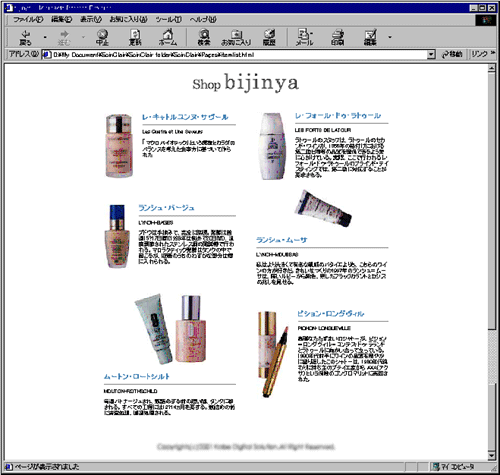Click the window system icon in title bar
Viewport: 500px width, 475px height.
pyautogui.click(x=9, y=7)
